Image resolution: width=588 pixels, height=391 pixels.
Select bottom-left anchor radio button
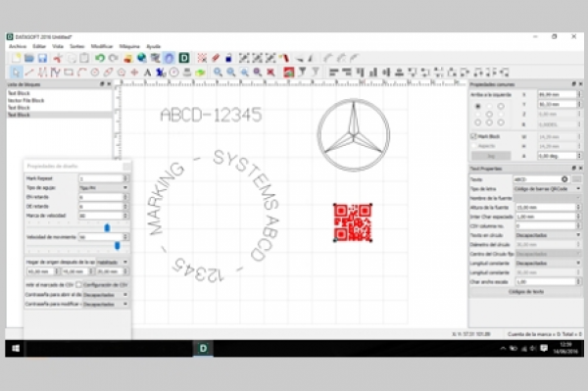tap(478, 122)
